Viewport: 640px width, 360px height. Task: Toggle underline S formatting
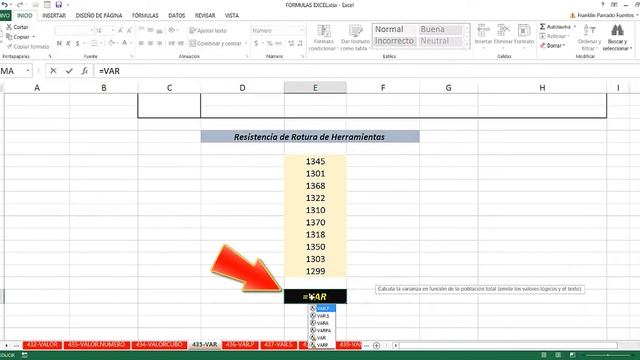pyautogui.click(x=77, y=43)
